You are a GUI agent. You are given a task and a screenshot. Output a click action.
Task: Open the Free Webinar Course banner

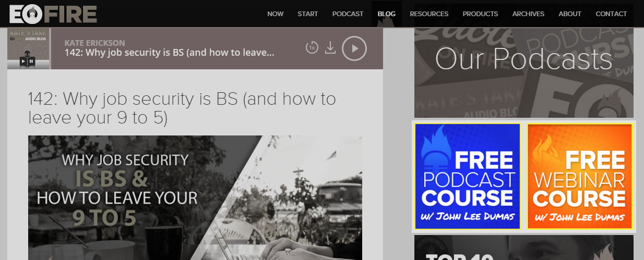580,177
